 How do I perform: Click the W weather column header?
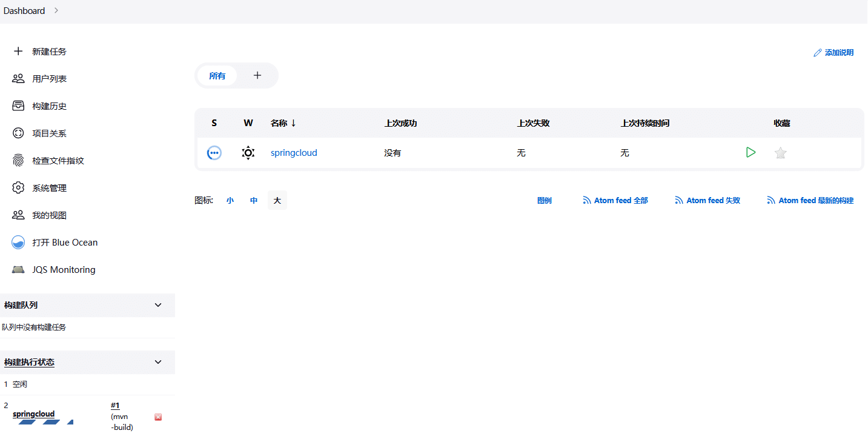coord(248,123)
